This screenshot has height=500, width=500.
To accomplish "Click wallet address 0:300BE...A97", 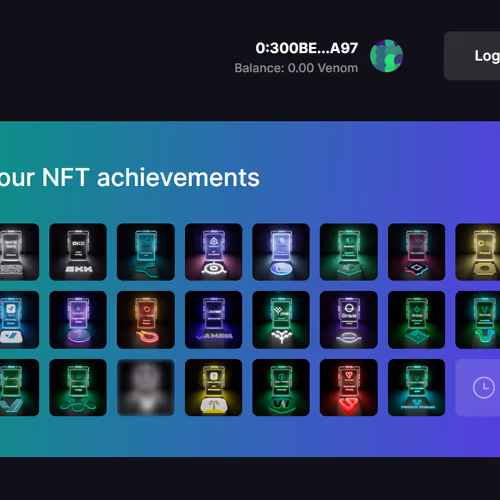I will pos(307,48).
